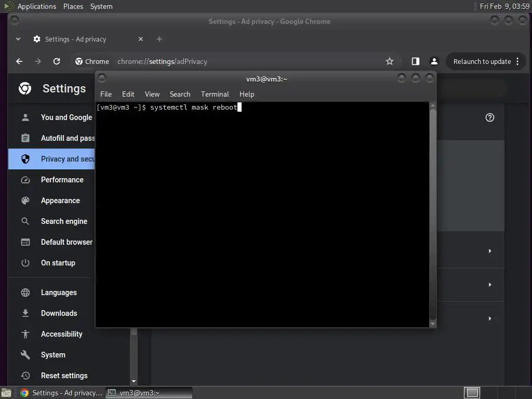Image resolution: width=532 pixels, height=399 pixels.
Task: Click the Chrome logo beside Settings title
Action: click(x=25, y=88)
